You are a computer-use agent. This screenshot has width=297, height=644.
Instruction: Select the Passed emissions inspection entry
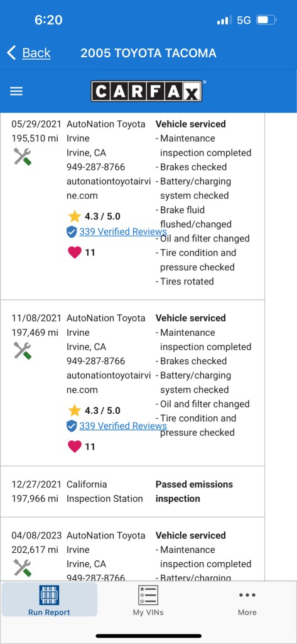click(x=132, y=491)
